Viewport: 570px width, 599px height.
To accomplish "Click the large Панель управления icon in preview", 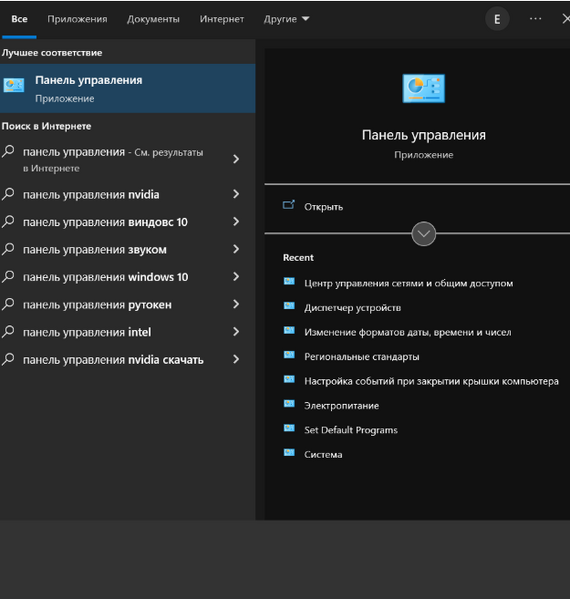I will click(423, 88).
